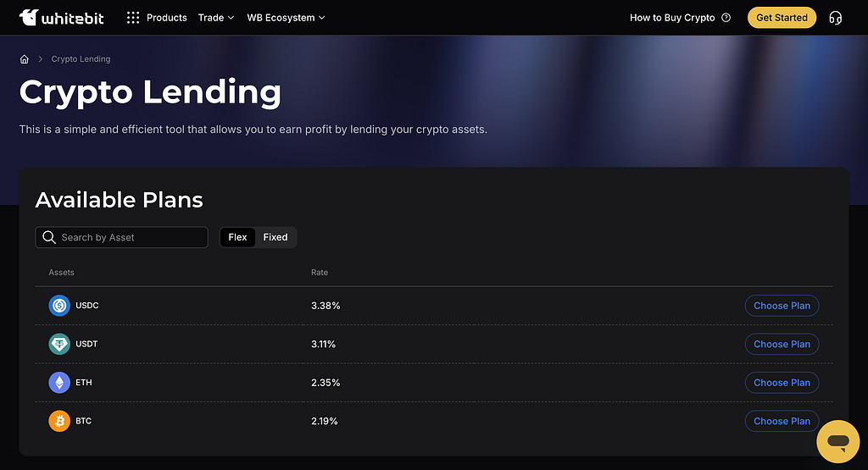Open the Products menu
Image resolution: width=868 pixels, height=470 pixels.
click(167, 18)
